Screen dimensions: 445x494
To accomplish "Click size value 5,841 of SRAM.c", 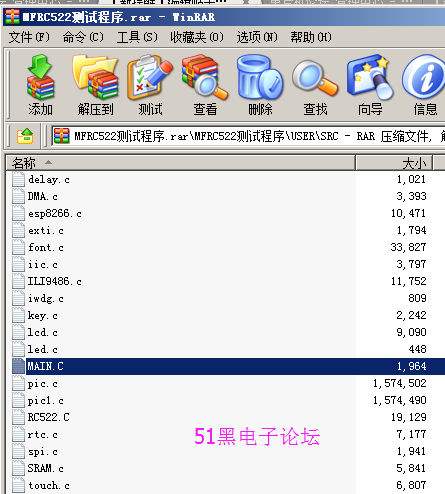I will [x=411, y=468].
